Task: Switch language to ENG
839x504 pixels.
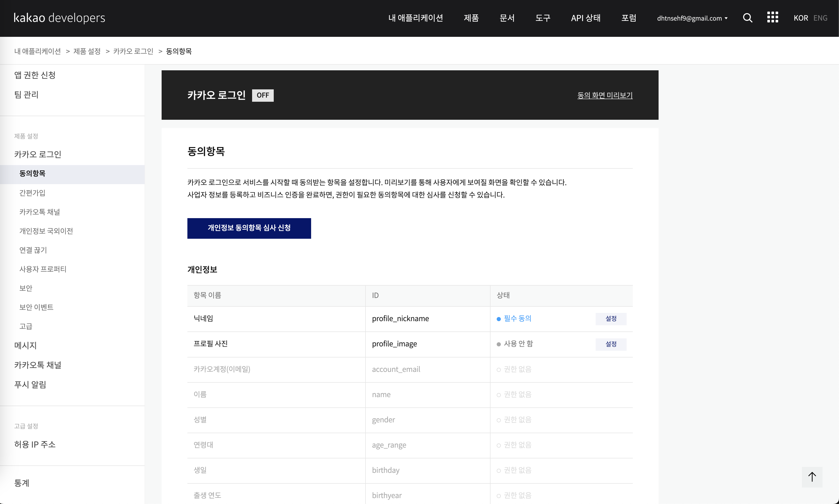Action: (820, 18)
